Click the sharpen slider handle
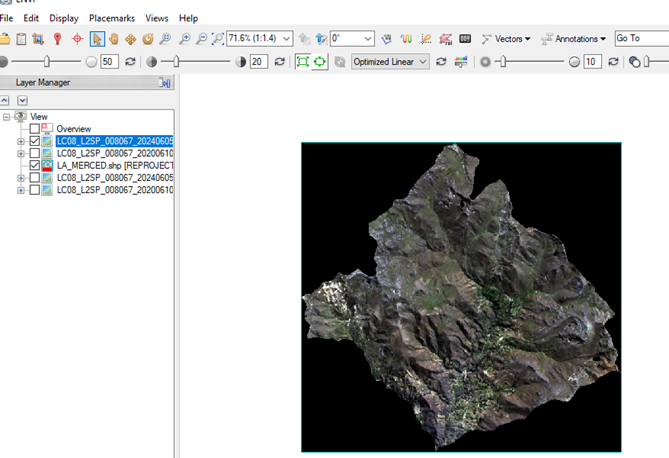Viewport: 669px width, 458px height. click(x=503, y=62)
